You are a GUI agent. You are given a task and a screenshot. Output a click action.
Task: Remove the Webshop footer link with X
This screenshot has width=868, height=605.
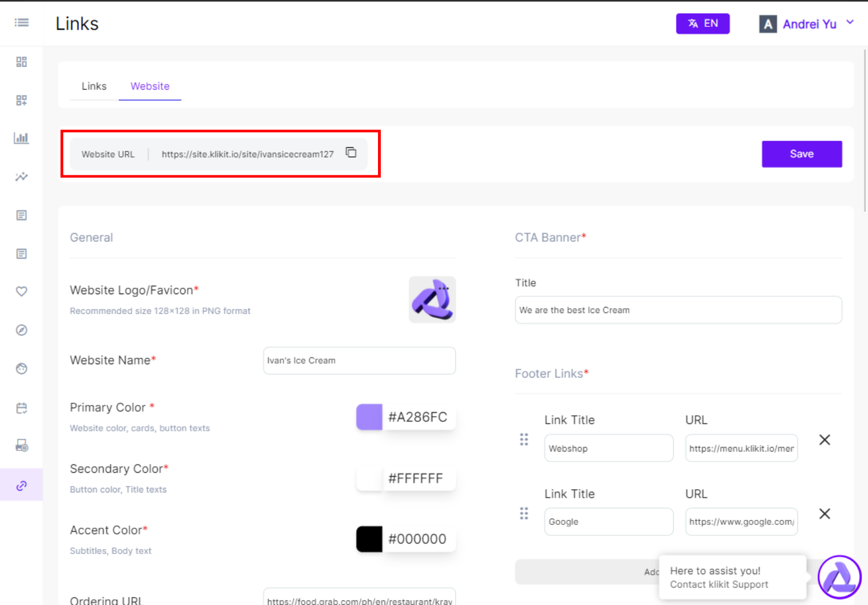click(824, 440)
